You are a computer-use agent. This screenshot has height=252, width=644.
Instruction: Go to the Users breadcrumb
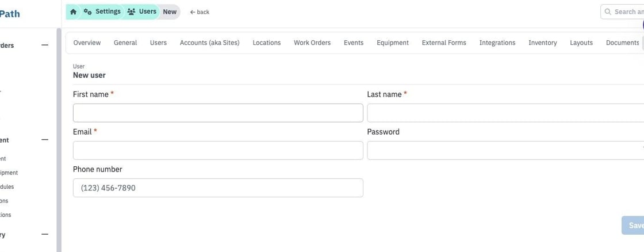(142, 12)
